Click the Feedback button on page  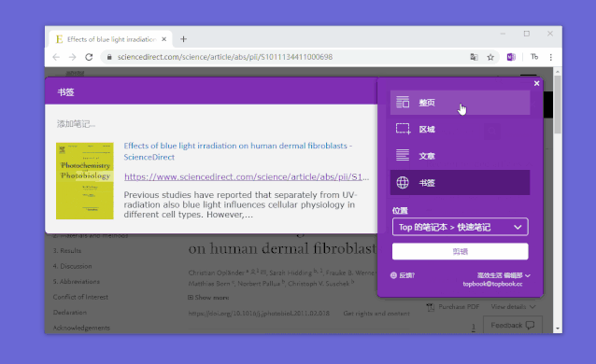click(512, 325)
